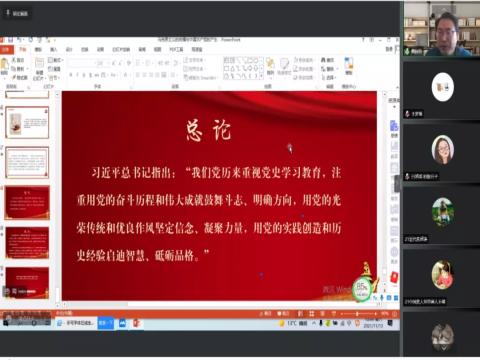Image resolution: width=480 pixels, height=360 pixels.
Task: Switch to slide sorter view in status bar
Action: coord(311,314)
